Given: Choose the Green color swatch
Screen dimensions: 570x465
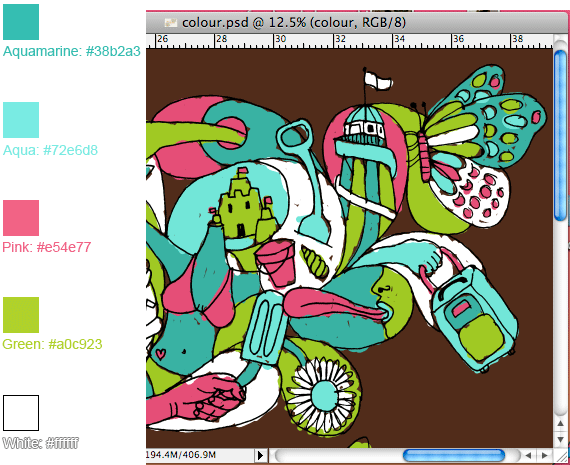Looking at the screenshot, I should (x=21, y=315).
